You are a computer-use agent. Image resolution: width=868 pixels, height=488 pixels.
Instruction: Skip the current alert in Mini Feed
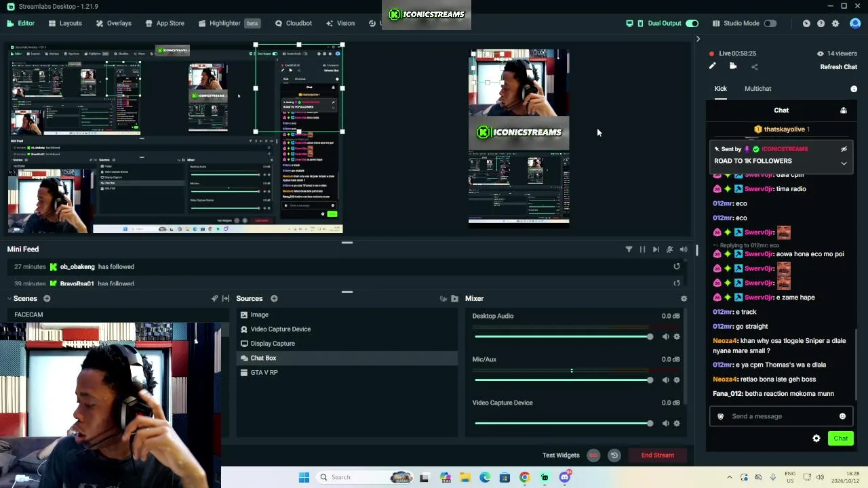coord(656,249)
